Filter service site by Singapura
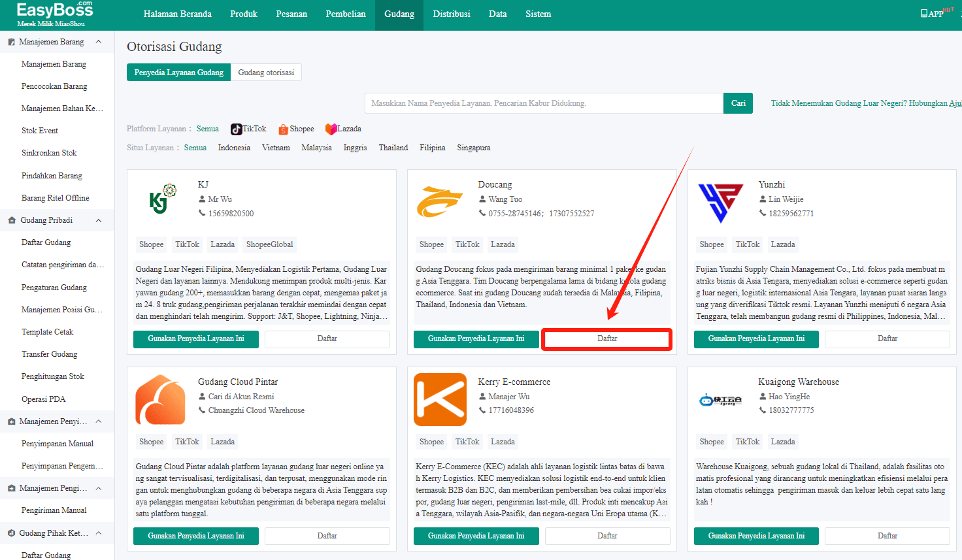962x560 pixels. 474,148
